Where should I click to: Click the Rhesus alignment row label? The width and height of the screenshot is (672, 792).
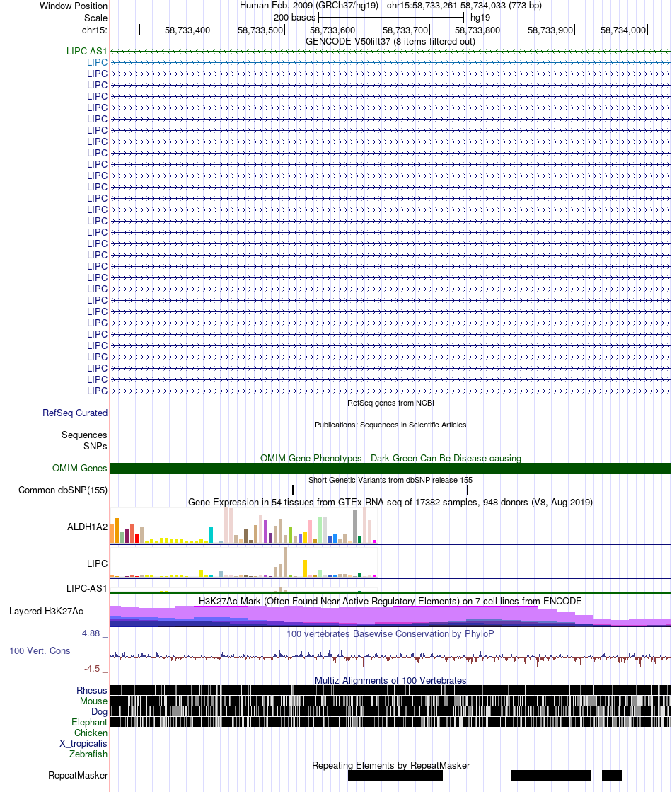tap(92, 691)
